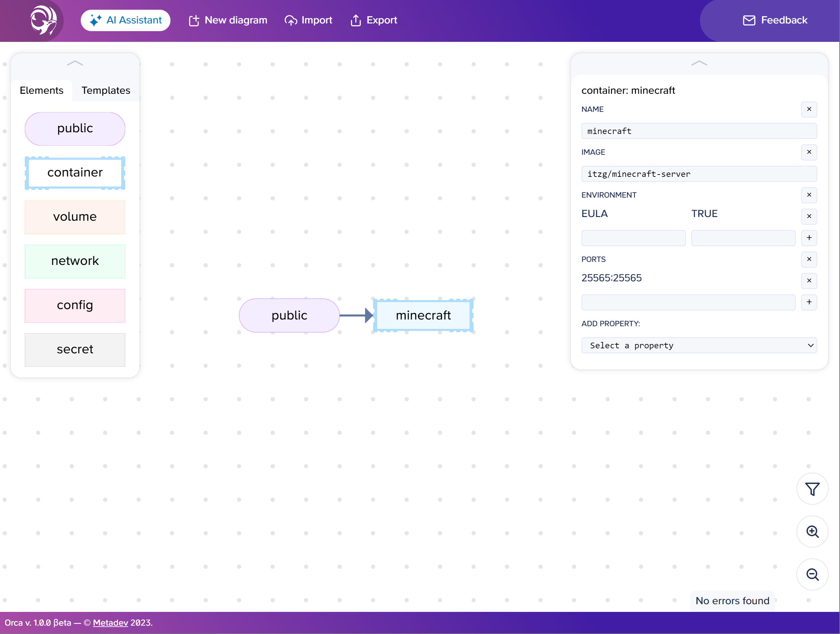Switch to the Elements tab

click(x=42, y=90)
